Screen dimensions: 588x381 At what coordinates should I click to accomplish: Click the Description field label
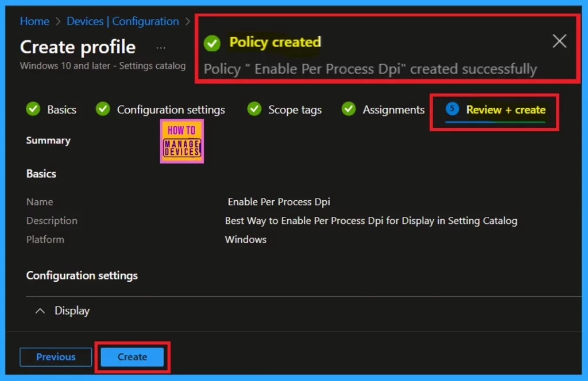tap(52, 221)
